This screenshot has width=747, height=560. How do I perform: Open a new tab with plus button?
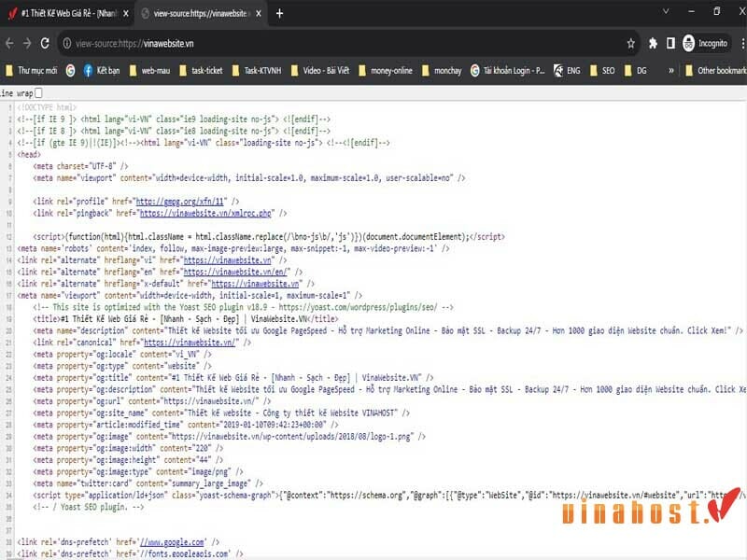tap(279, 14)
